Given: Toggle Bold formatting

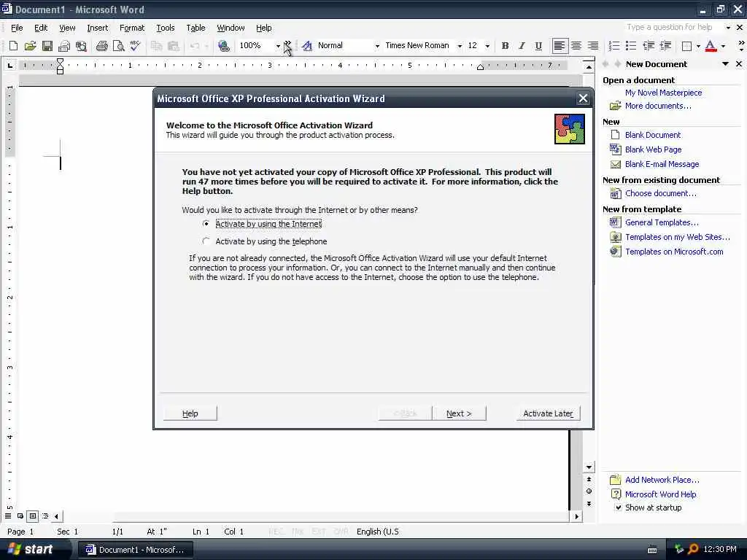Looking at the screenshot, I should coord(505,46).
